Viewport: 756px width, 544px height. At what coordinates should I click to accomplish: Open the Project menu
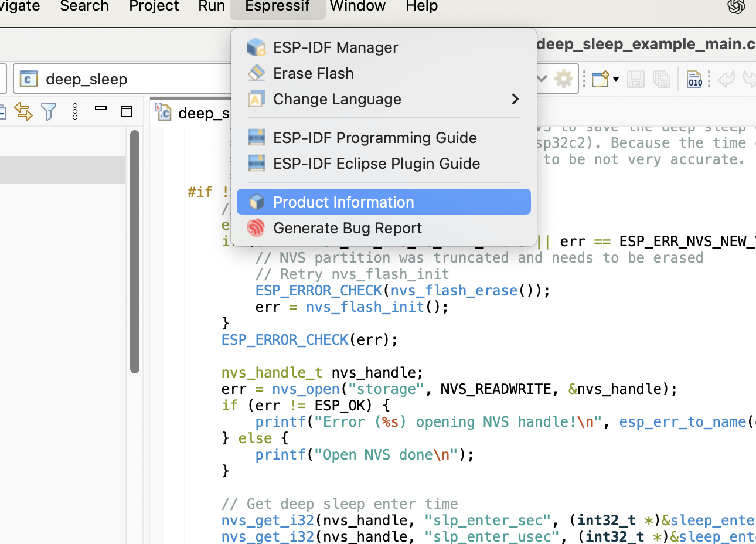point(154,6)
